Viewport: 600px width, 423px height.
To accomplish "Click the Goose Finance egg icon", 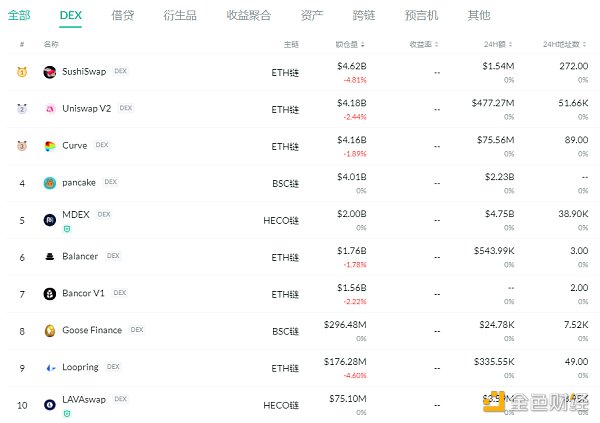I will point(50,331).
